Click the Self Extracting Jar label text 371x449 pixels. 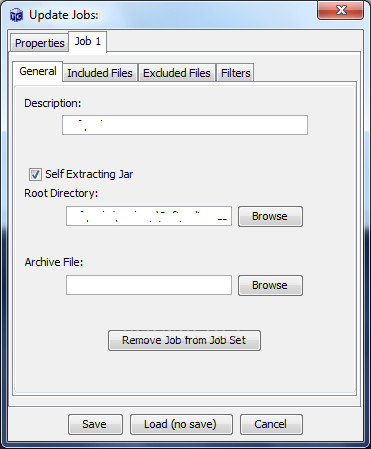coord(89,174)
